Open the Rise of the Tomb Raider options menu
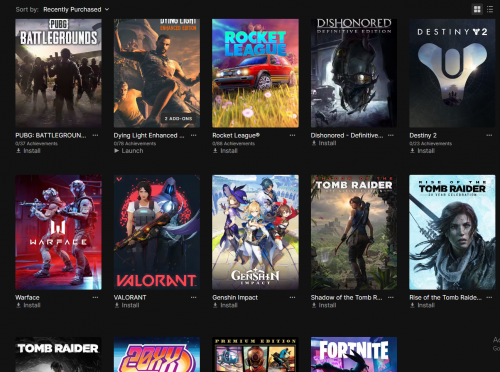This screenshot has height=372, width=500. 489,297
